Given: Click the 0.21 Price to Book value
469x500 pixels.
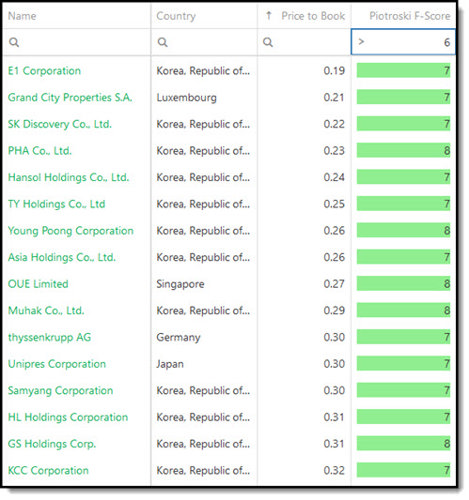Looking at the screenshot, I should [334, 97].
